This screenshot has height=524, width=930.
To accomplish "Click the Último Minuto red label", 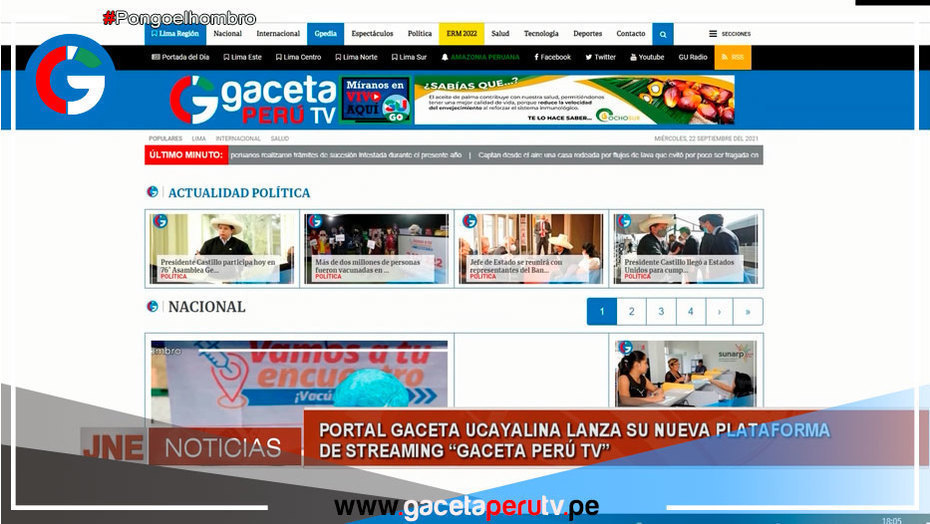I will click(x=186, y=155).
